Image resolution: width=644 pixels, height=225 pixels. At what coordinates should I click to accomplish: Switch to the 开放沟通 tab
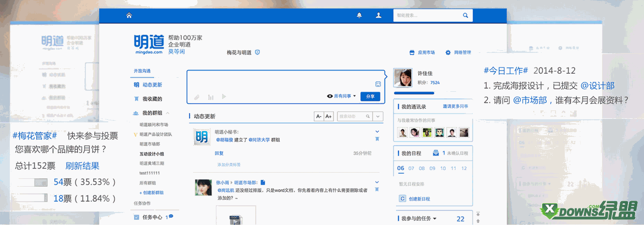[142, 71]
